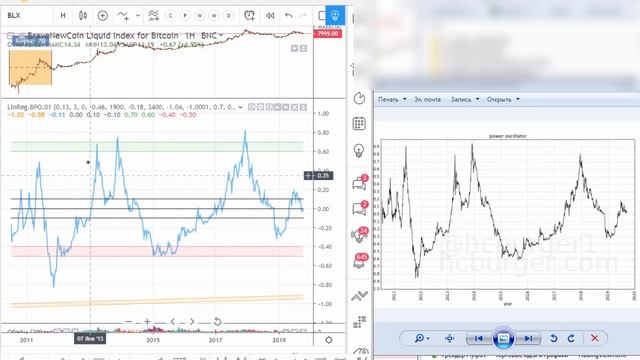Open the zigzag arrows icon in the sidebar
This screenshot has height=360, width=640.
click(360, 296)
